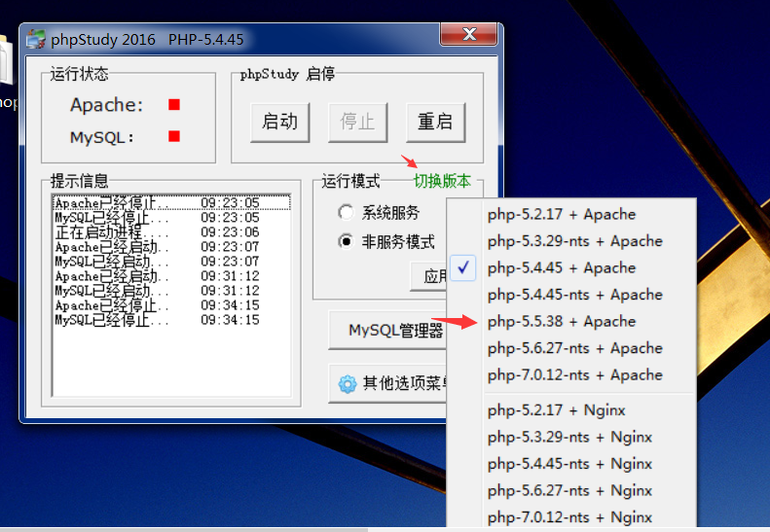
Task: Choose php-5.4.45 + Apache
Action: click(571, 268)
